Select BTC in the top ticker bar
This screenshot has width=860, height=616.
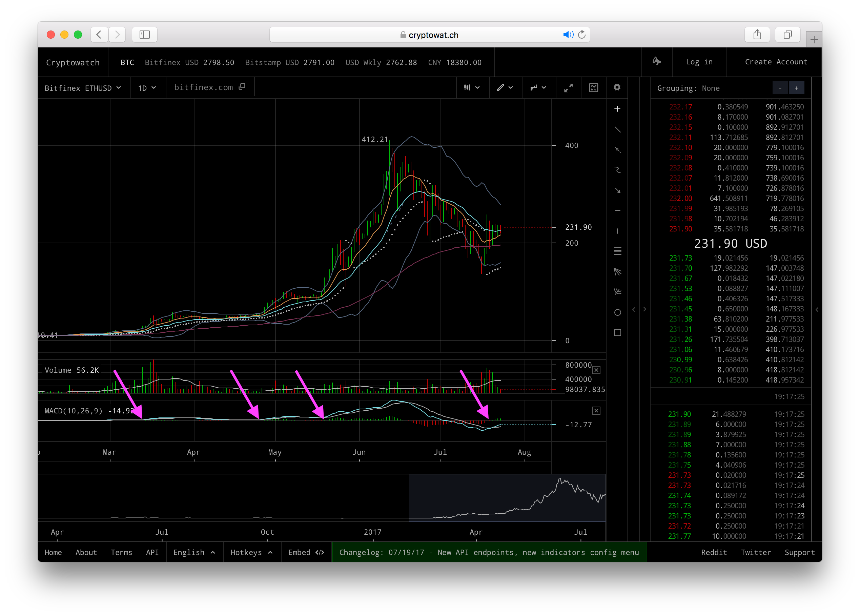click(x=127, y=62)
